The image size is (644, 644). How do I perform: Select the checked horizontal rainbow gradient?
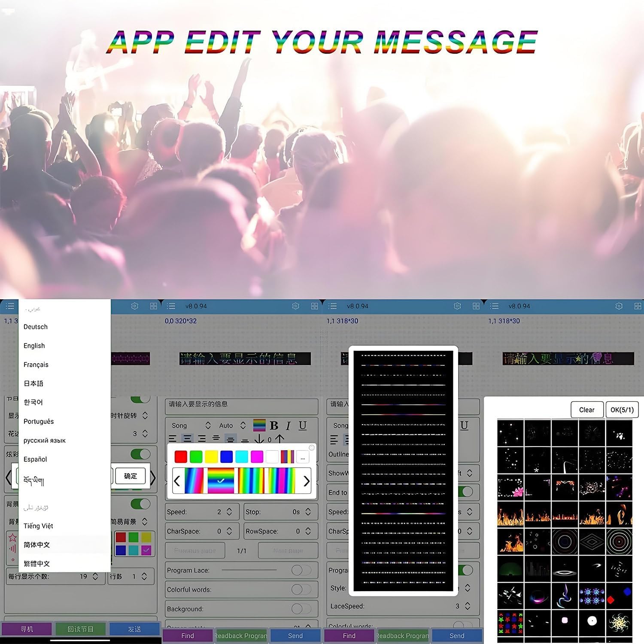coord(221,481)
